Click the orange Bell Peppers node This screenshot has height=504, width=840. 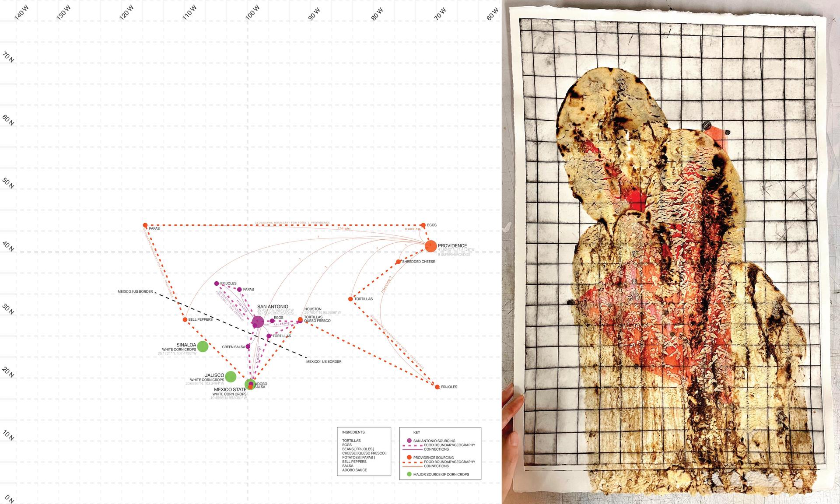point(185,320)
